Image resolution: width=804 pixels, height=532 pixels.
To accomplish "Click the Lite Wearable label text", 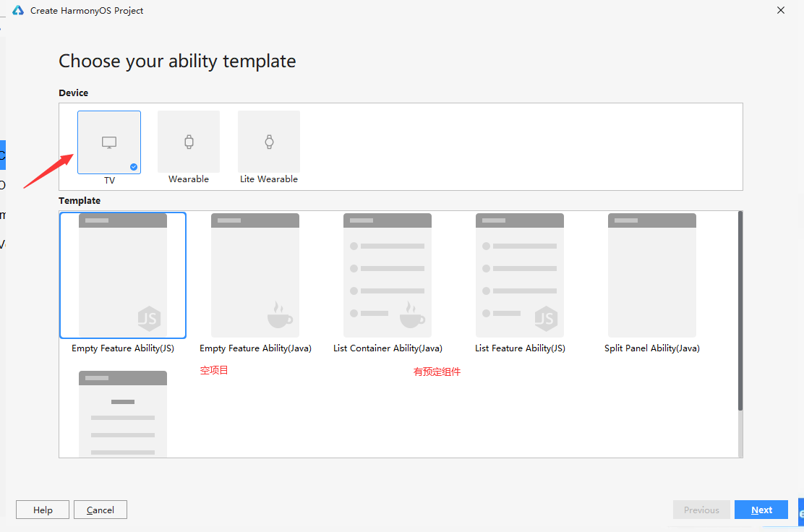I will 269,179.
